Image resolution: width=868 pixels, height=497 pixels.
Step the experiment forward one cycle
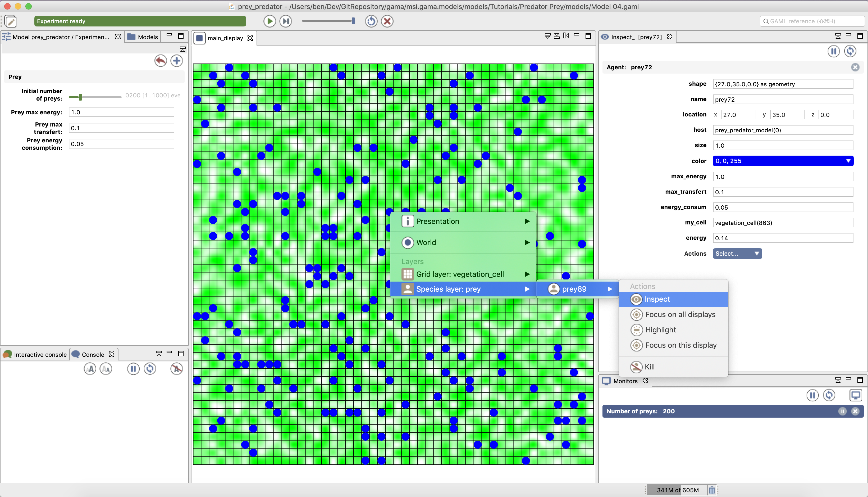(x=285, y=21)
